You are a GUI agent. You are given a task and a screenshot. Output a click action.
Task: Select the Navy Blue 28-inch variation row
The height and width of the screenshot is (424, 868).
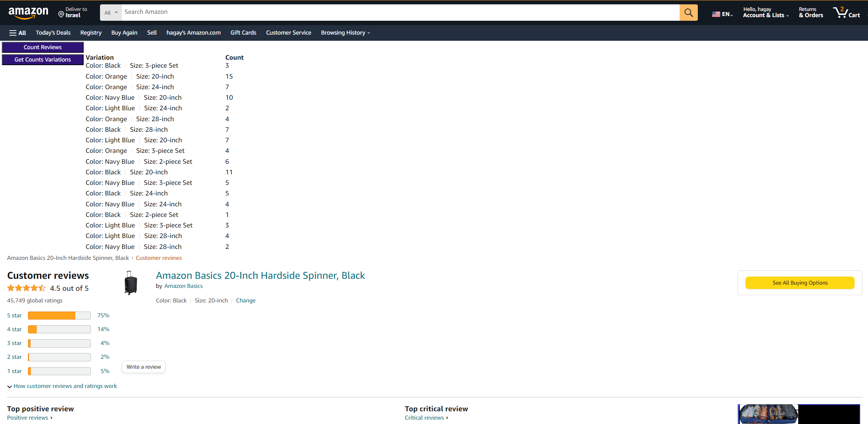[x=157, y=247]
